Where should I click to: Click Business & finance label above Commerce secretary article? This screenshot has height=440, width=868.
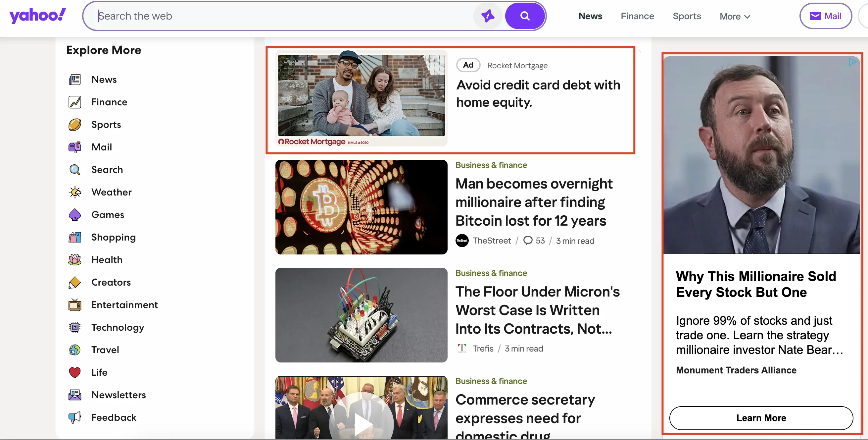tap(491, 381)
